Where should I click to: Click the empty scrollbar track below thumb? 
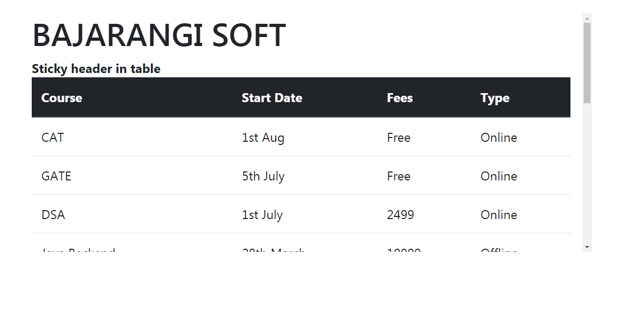[x=587, y=173]
